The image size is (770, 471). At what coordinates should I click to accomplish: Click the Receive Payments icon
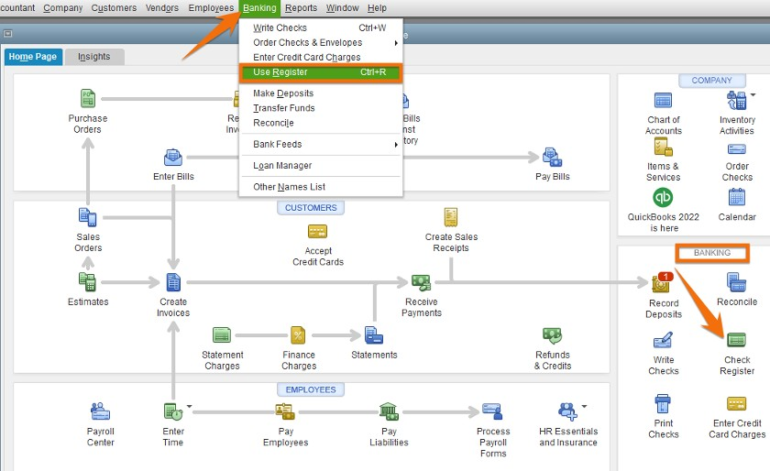(421, 282)
